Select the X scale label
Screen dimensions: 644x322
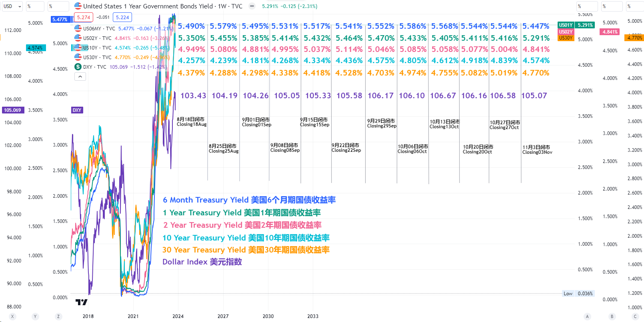pos(12,316)
